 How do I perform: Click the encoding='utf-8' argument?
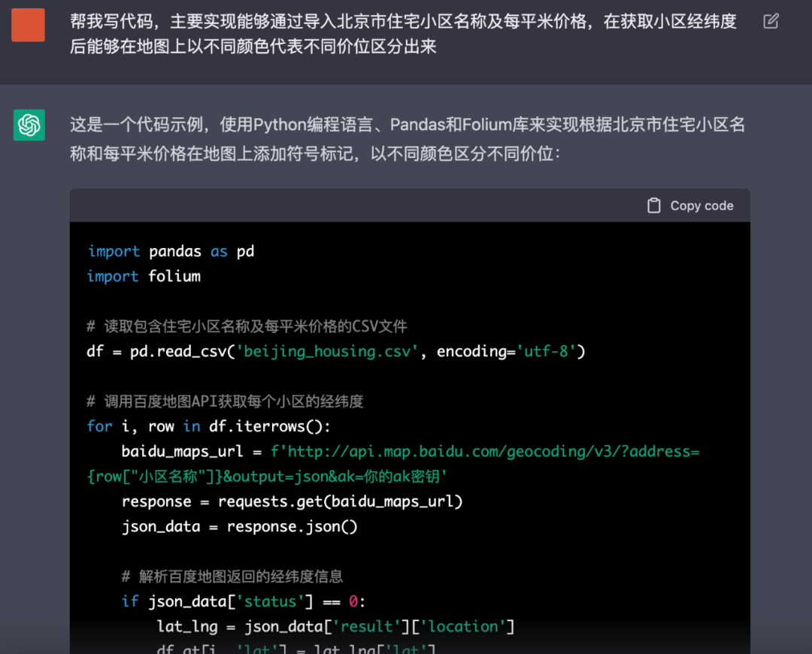[x=506, y=352]
